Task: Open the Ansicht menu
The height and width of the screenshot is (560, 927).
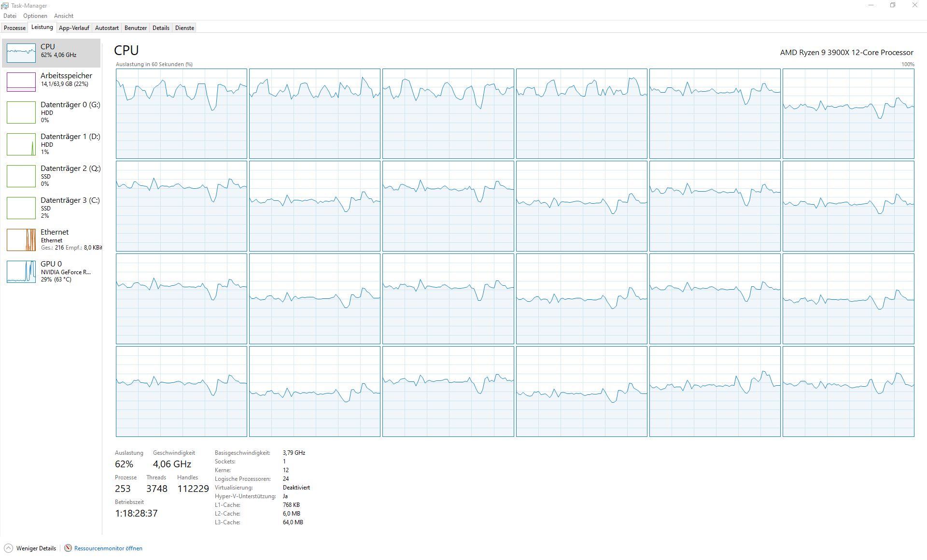Action: [64, 16]
